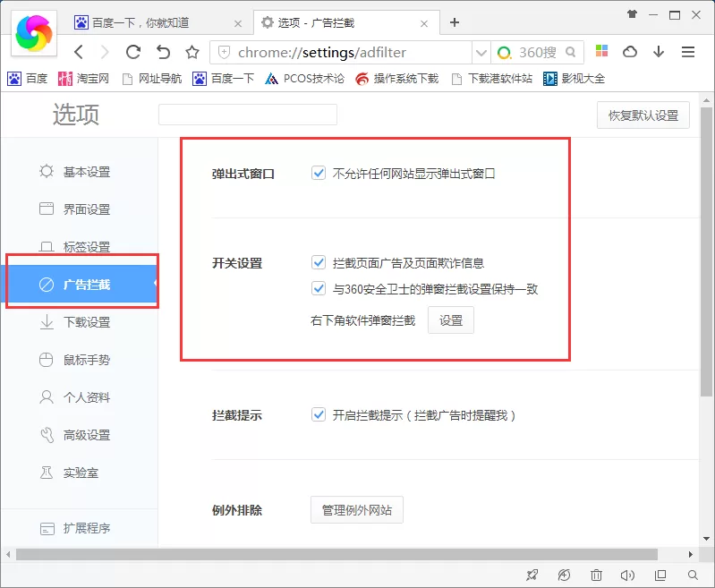The image size is (715, 588).
Task: Click the settings search input field
Action: [248, 115]
